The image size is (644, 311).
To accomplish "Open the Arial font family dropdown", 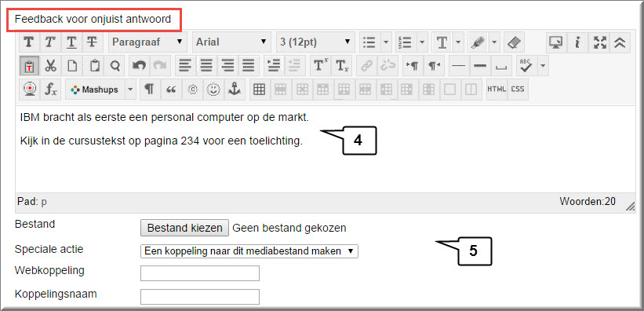I will (x=231, y=42).
